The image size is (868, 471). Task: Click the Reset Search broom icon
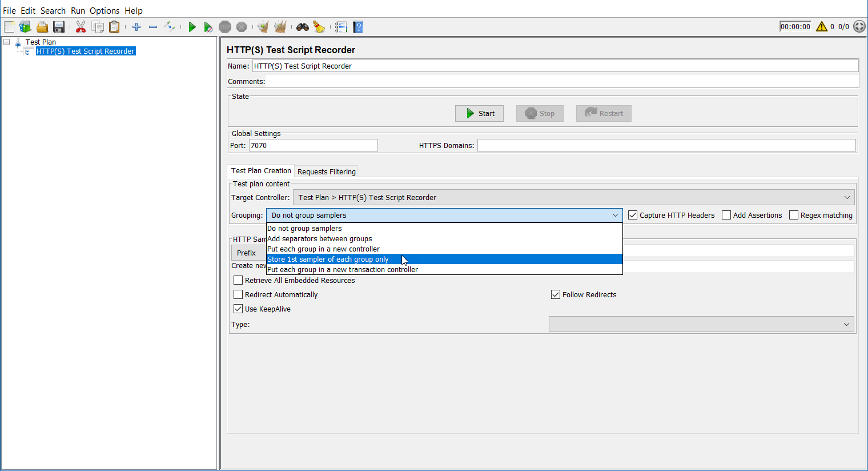[x=319, y=27]
